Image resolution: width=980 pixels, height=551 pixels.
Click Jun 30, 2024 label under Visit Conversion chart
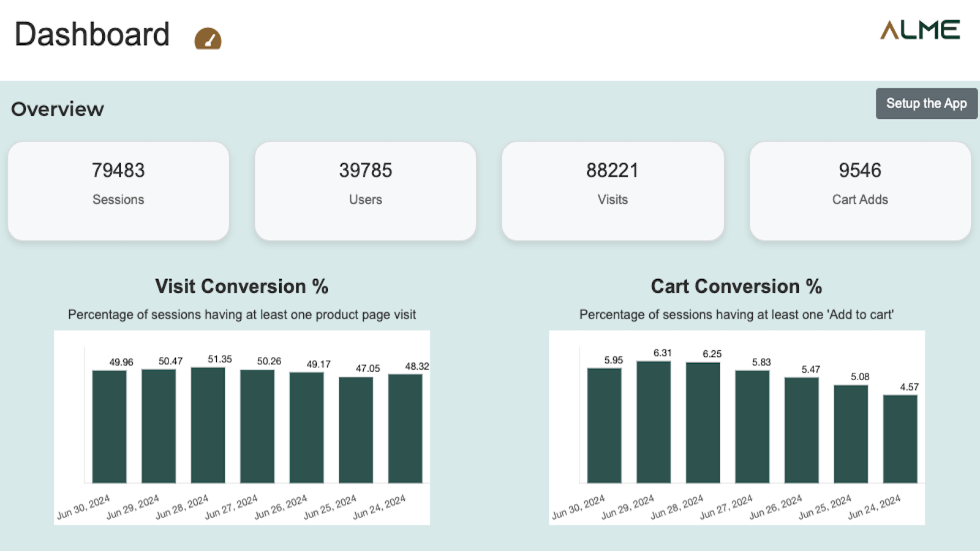click(83, 507)
